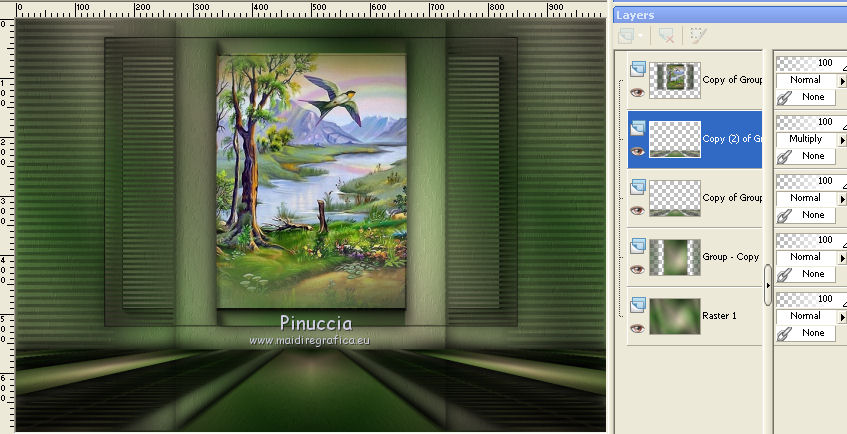Open blend mode dropdown arrow for Raster 1

pyautogui.click(x=842, y=317)
